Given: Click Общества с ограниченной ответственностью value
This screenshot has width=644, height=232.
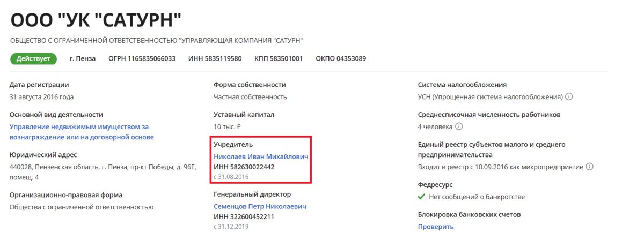Looking at the screenshot, I should pos(82,207).
